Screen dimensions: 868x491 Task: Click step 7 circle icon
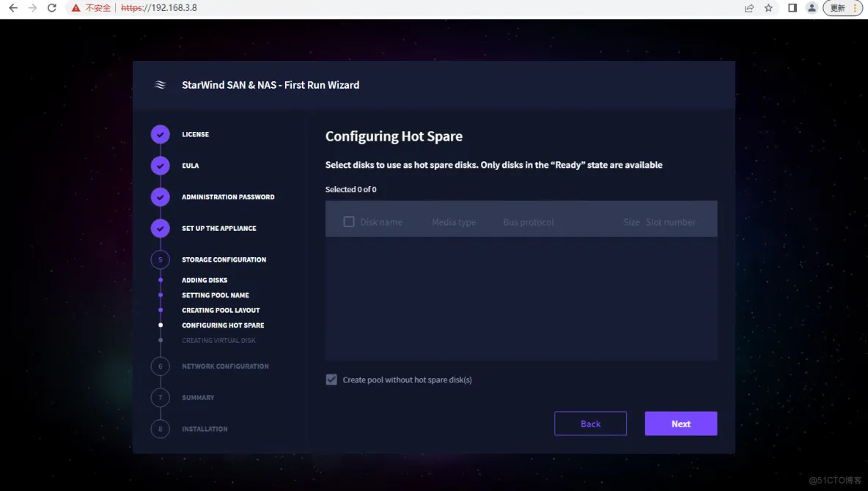(x=160, y=397)
